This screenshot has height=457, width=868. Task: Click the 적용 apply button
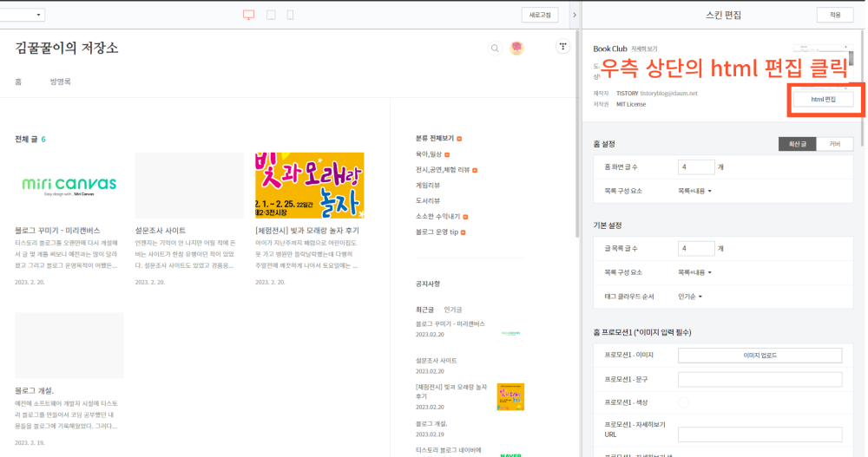tap(835, 15)
